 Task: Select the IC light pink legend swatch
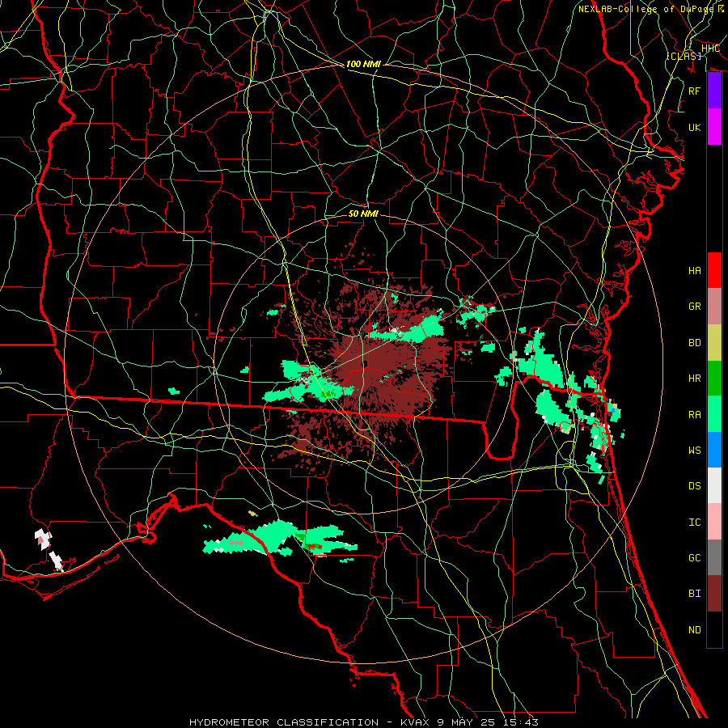coord(714,522)
